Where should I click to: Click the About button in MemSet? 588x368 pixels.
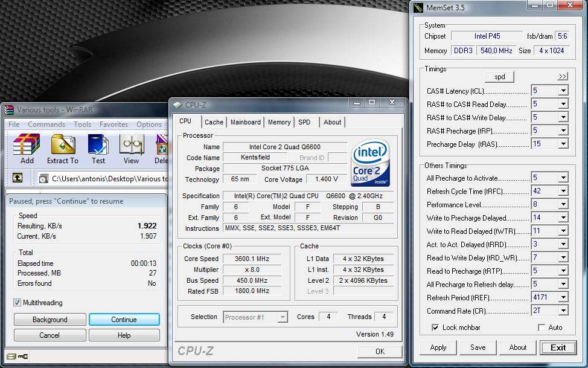click(518, 347)
